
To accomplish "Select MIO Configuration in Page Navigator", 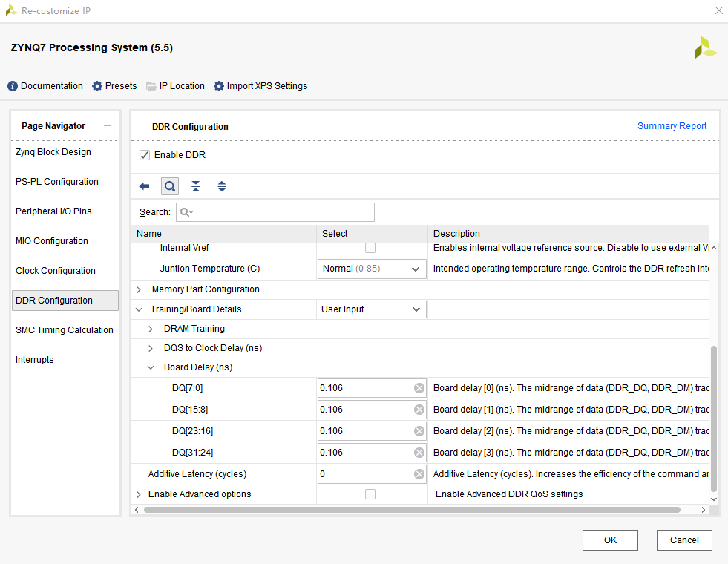I will point(52,241).
